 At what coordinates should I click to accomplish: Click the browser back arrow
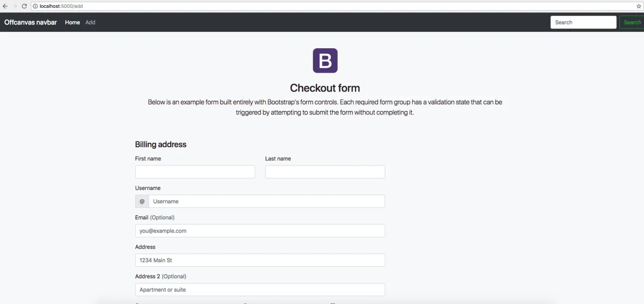click(5, 6)
